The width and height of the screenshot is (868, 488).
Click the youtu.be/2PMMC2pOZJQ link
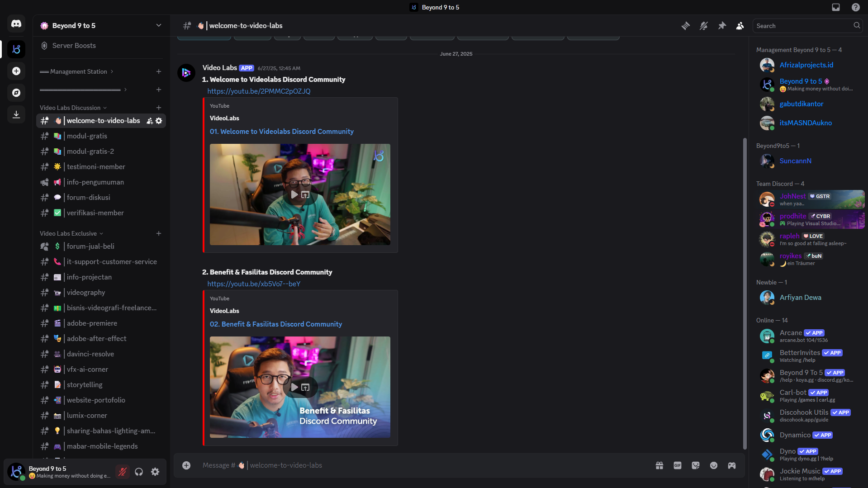[x=259, y=91]
